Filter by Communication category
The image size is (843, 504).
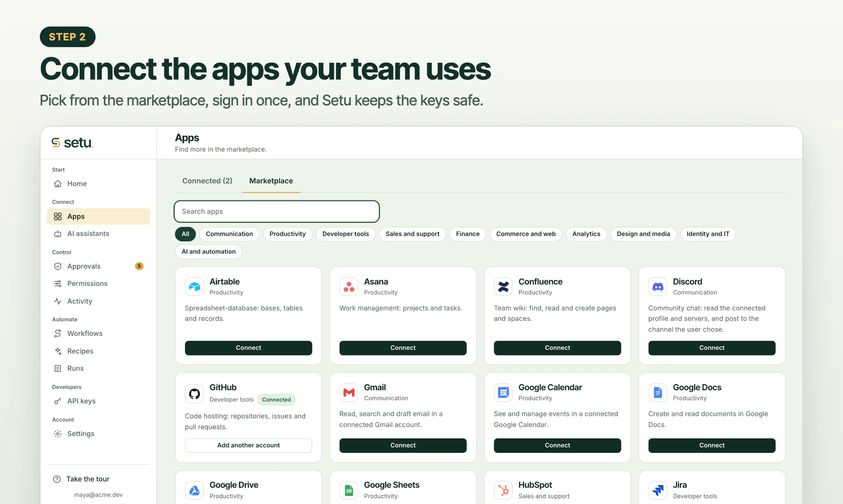(x=229, y=234)
